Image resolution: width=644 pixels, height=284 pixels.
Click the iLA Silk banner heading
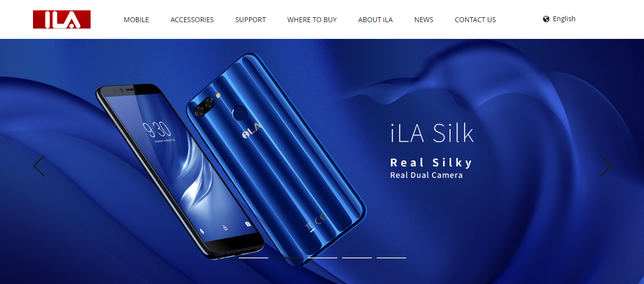point(432,133)
